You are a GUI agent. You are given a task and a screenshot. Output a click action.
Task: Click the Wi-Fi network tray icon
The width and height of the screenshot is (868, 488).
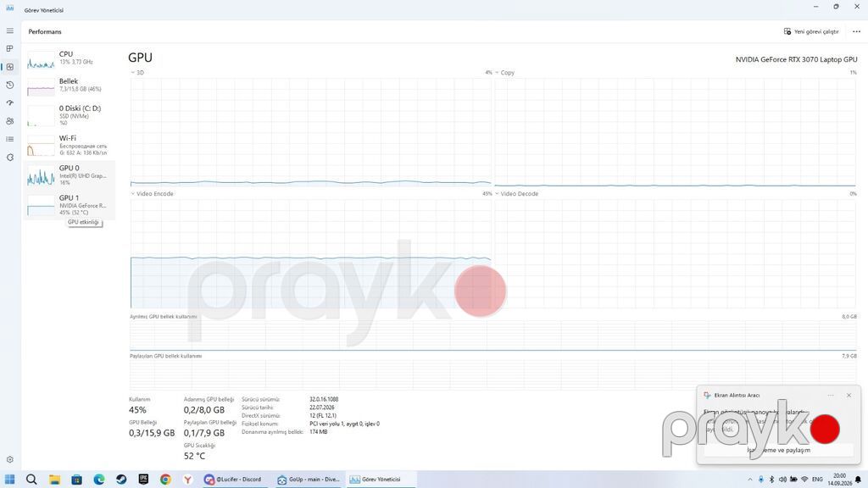point(805,480)
